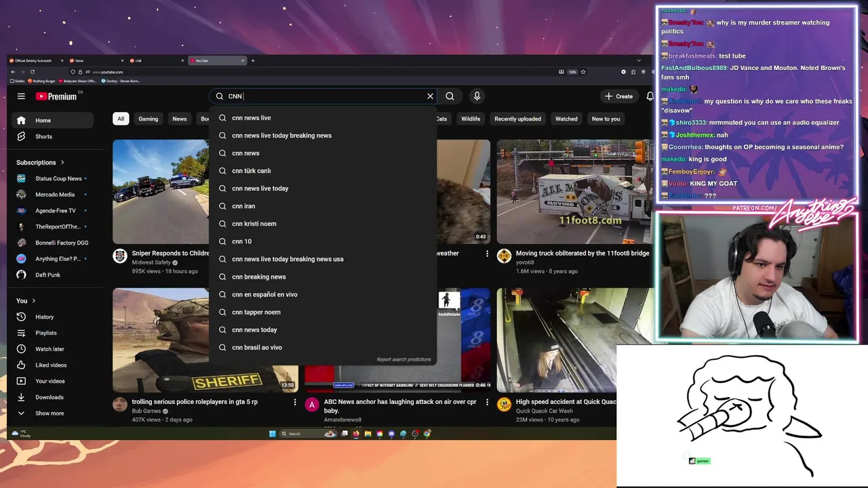Bookmark this page with the star
This screenshot has width=868, height=488.
tap(583, 72)
